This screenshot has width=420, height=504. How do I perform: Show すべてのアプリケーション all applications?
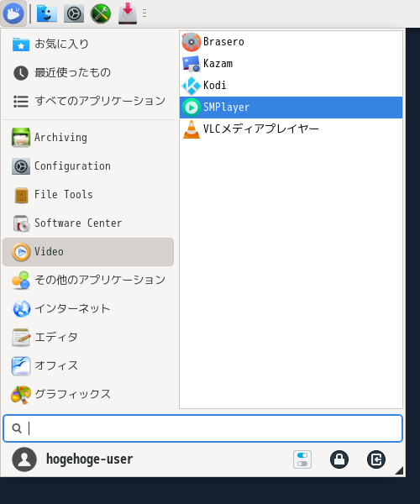[88, 102]
